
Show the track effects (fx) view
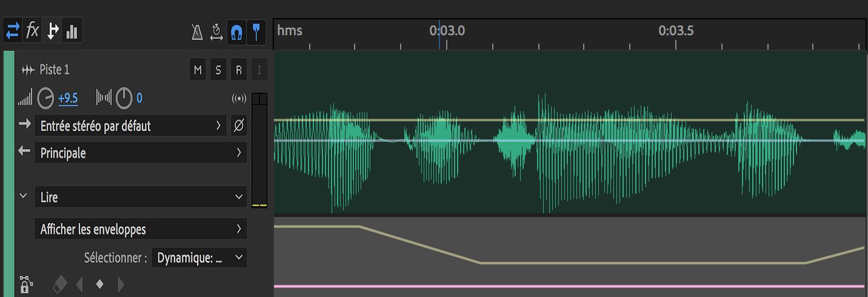[33, 30]
